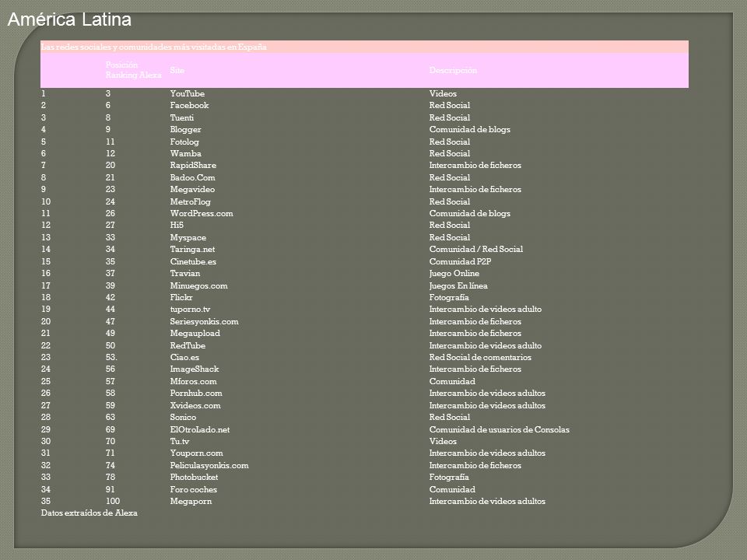Viewport: 747px width, 560px height.
Task: Select the 'Blogger' site cell
Action: tap(185, 130)
